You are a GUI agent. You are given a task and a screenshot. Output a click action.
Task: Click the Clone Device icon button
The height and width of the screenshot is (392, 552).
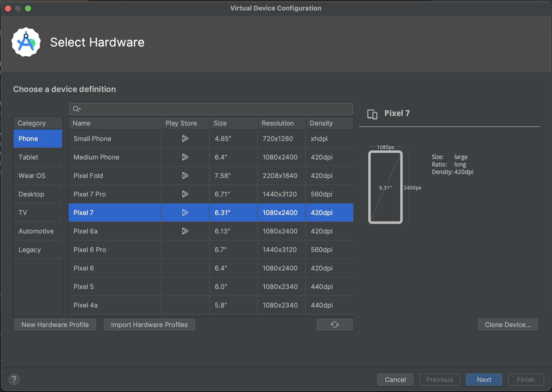pos(508,324)
